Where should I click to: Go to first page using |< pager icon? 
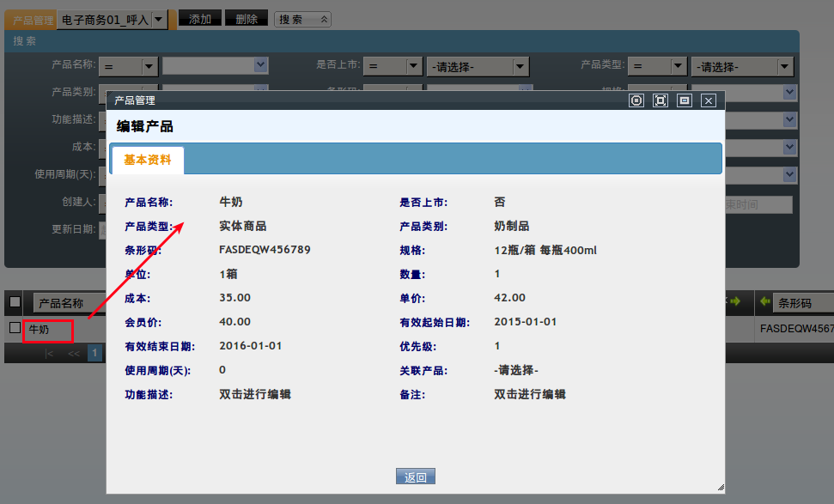(50, 353)
